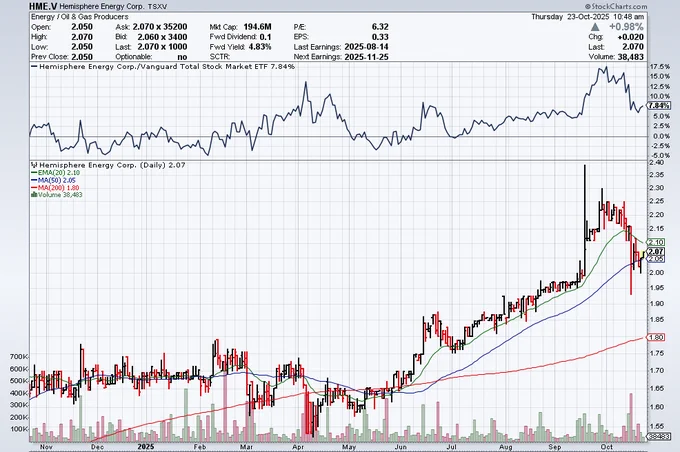
Task: Select the Last 2.070 x 1000 quote
Action: click(x=162, y=47)
